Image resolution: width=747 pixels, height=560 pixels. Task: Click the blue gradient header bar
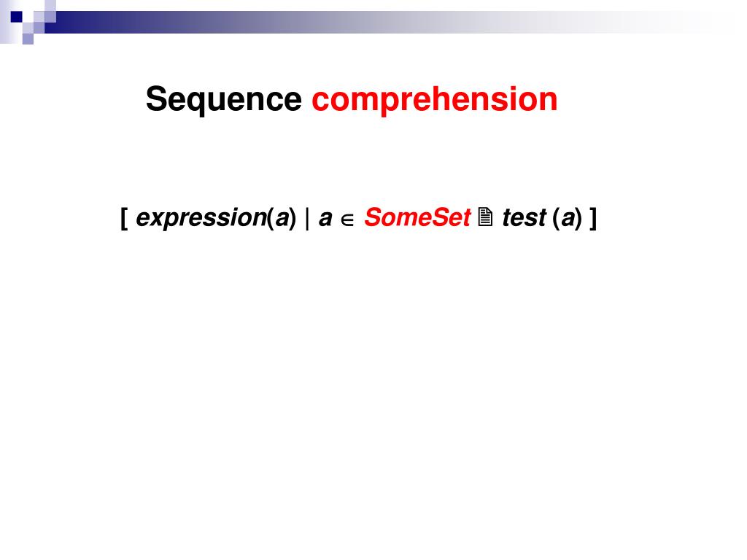379,23
